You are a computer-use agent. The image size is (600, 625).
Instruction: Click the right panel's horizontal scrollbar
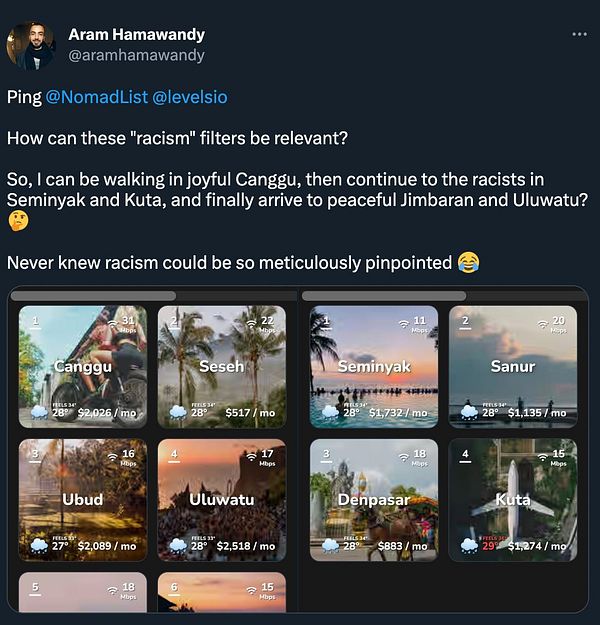pos(384,296)
